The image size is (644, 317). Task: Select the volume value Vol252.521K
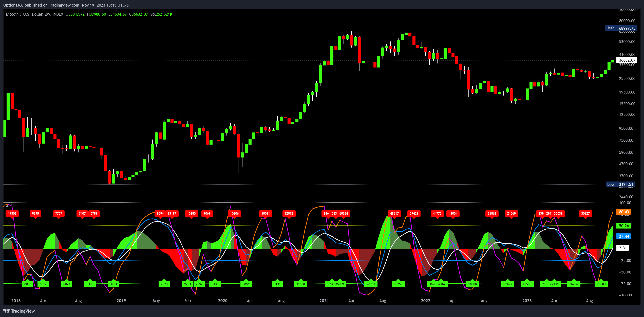pos(161,14)
